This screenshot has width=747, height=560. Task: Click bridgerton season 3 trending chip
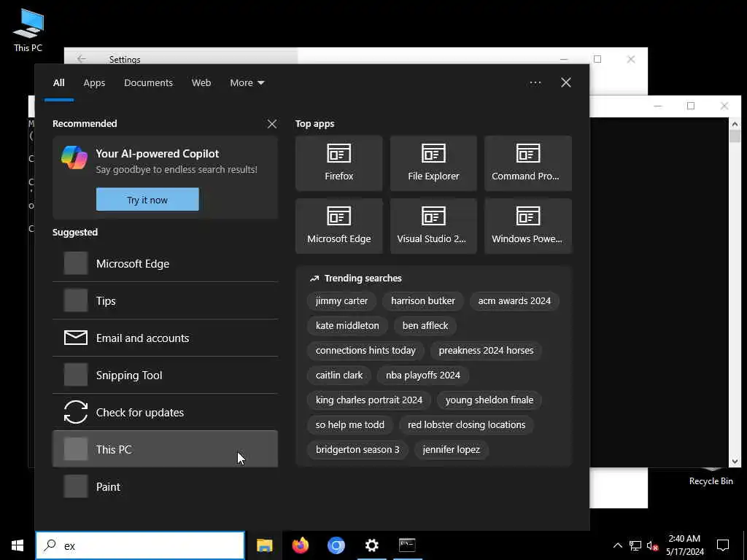[x=357, y=449]
